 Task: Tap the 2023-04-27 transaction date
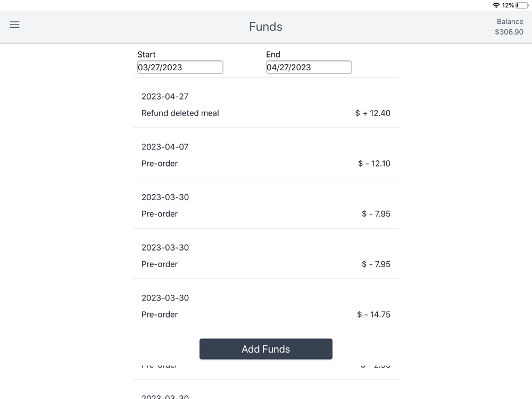click(165, 96)
